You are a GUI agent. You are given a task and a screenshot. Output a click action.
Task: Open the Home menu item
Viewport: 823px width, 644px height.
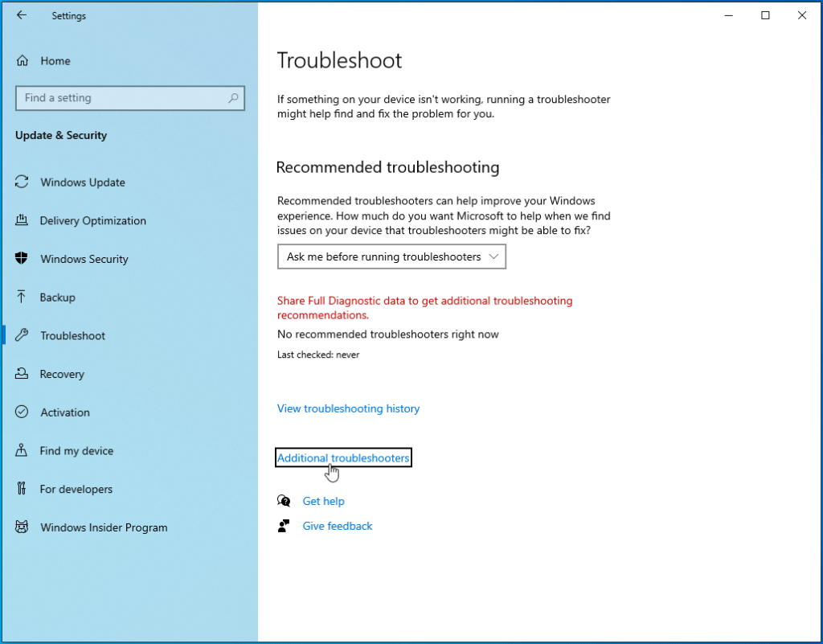(54, 60)
